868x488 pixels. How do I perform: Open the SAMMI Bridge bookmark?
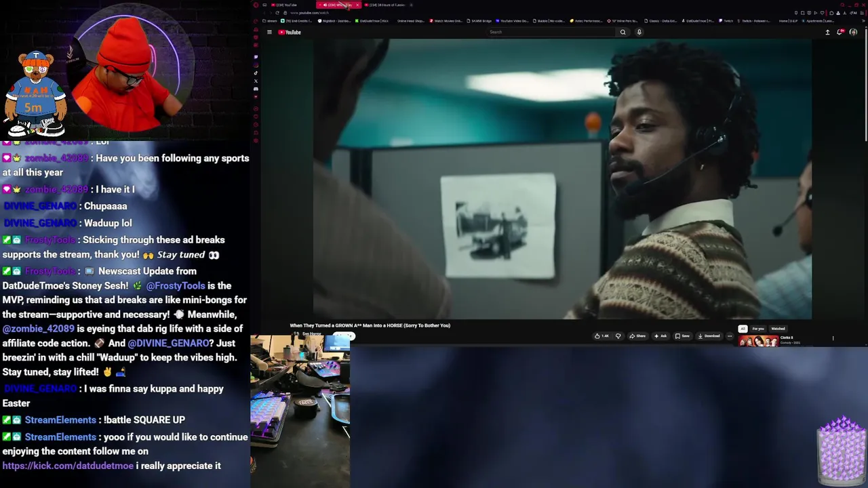pyautogui.click(x=479, y=21)
